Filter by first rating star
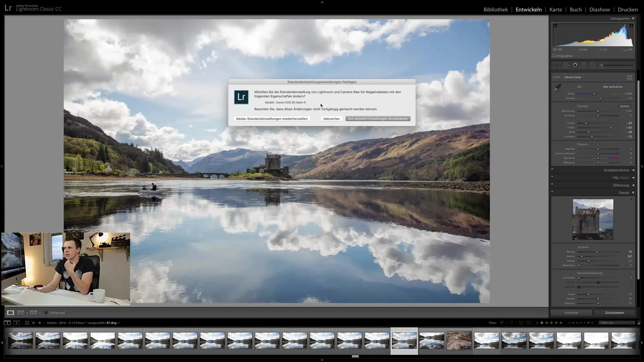The image size is (644, 362). tap(542, 323)
